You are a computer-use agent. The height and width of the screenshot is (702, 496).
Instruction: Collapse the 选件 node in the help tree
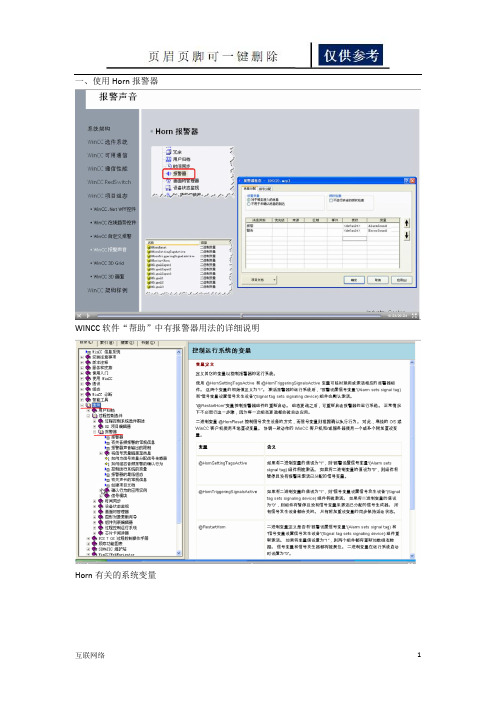click(82, 405)
